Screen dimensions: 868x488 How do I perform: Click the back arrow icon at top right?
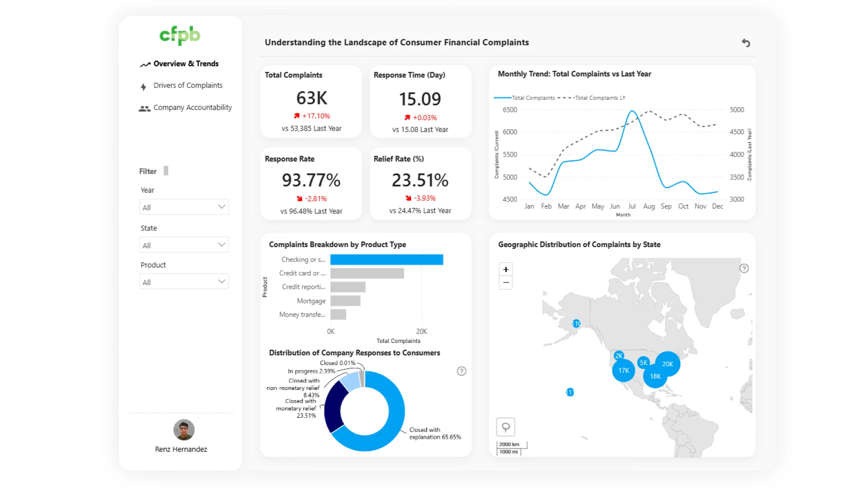(746, 43)
